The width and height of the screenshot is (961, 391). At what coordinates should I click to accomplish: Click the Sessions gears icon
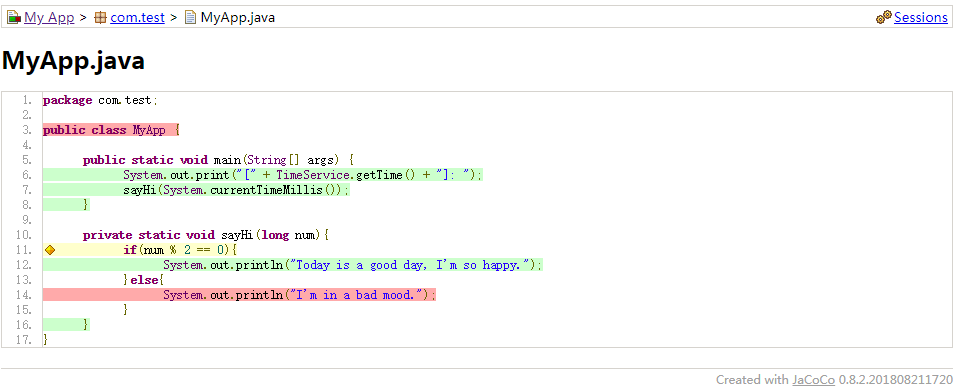[x=884, y=18]
